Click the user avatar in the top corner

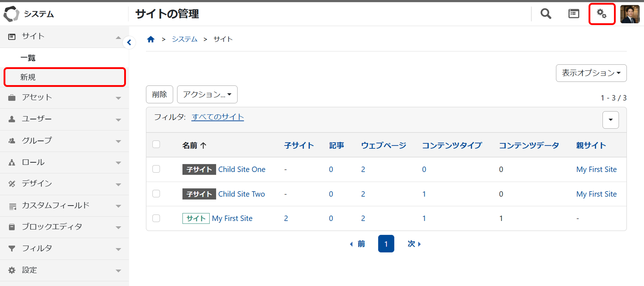(x=630, y=14)
